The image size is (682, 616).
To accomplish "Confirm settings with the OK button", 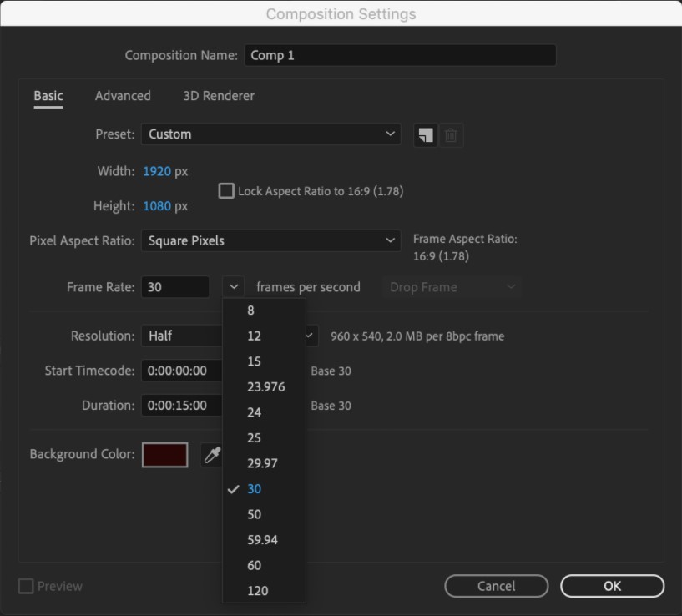I will click(612, 586).
